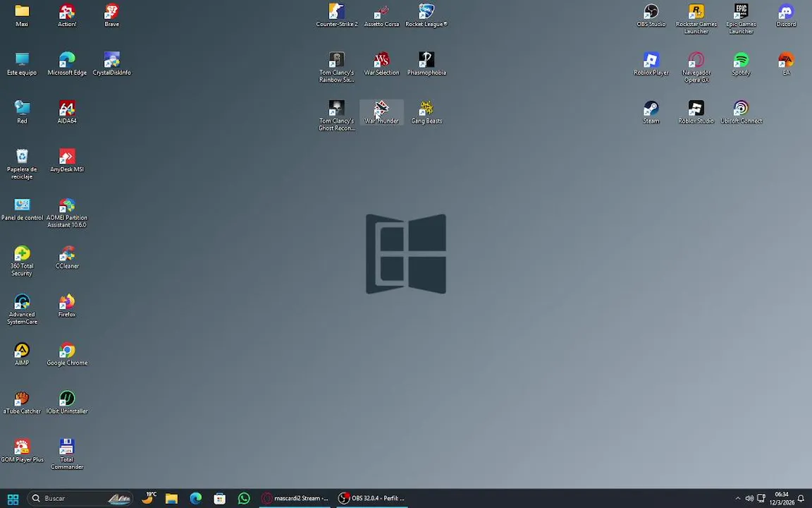Select Gang Beasts game icon
This screenshot has height=508, width=812.
tap(426, 112)
